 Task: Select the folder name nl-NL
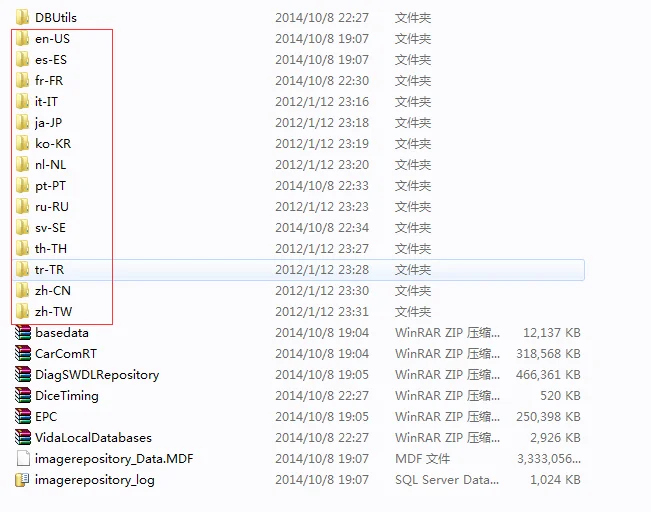[51, 164]
